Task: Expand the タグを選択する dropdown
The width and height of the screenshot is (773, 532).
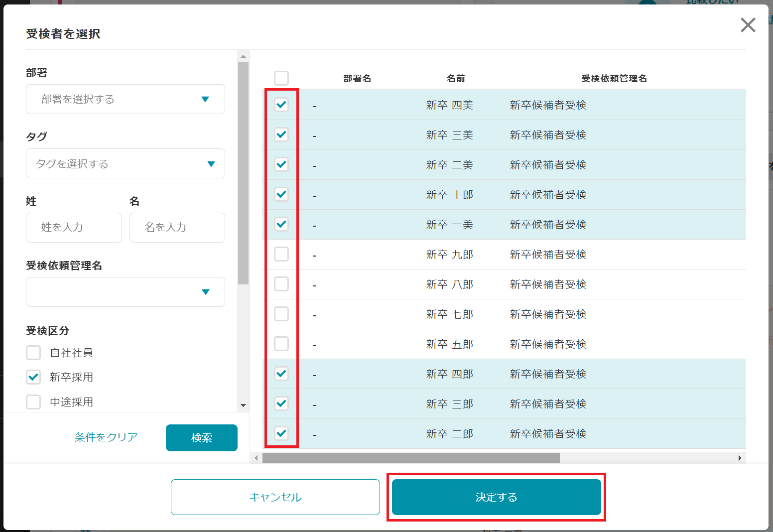Action: pos(126,163)
